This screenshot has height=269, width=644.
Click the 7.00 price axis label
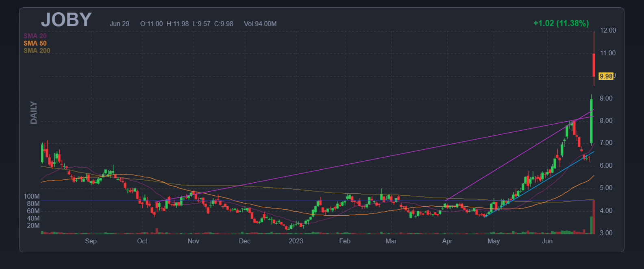(x=606, y=143)
